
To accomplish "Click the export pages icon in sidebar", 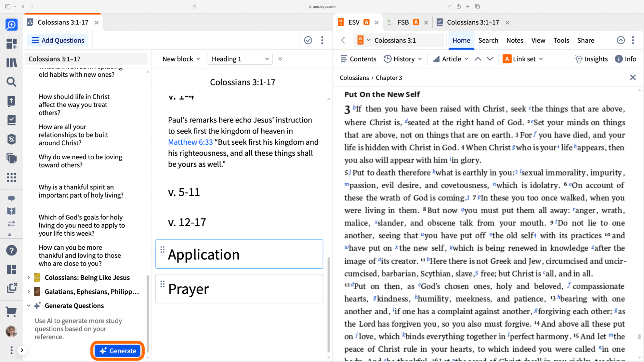I will coord(12,288).
